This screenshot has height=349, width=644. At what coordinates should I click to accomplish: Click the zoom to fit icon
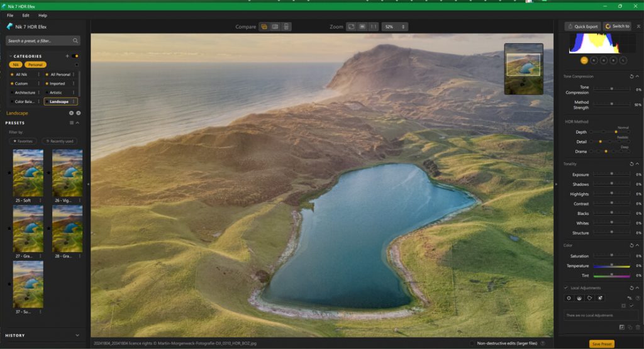pyautogui.click(x=351, y=27)
